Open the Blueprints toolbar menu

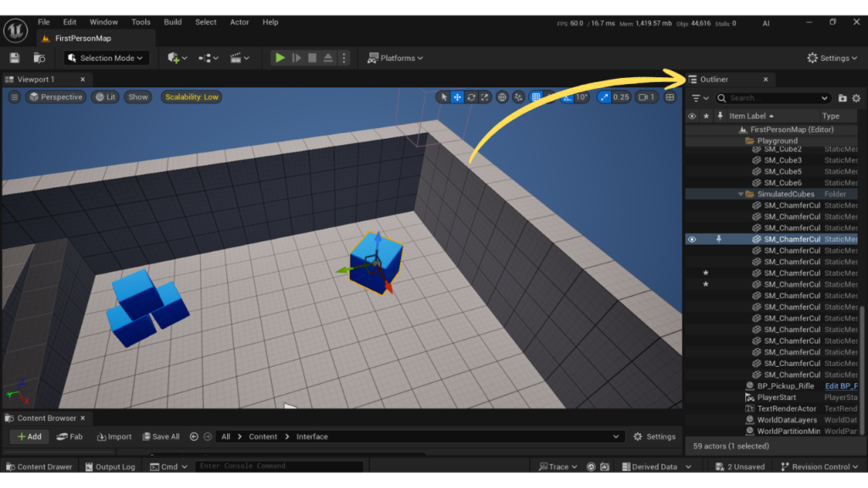tap(209, 58)
